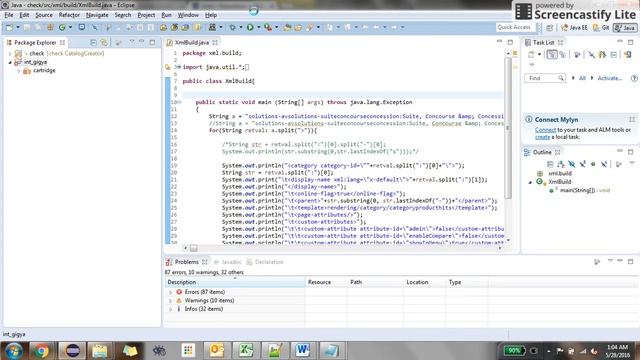
Task: Expand the folded import line in editor
Action: coord(179,67)
